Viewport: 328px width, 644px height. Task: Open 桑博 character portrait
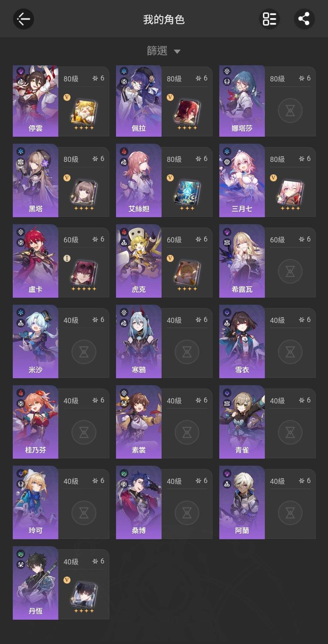coord(139,503)
